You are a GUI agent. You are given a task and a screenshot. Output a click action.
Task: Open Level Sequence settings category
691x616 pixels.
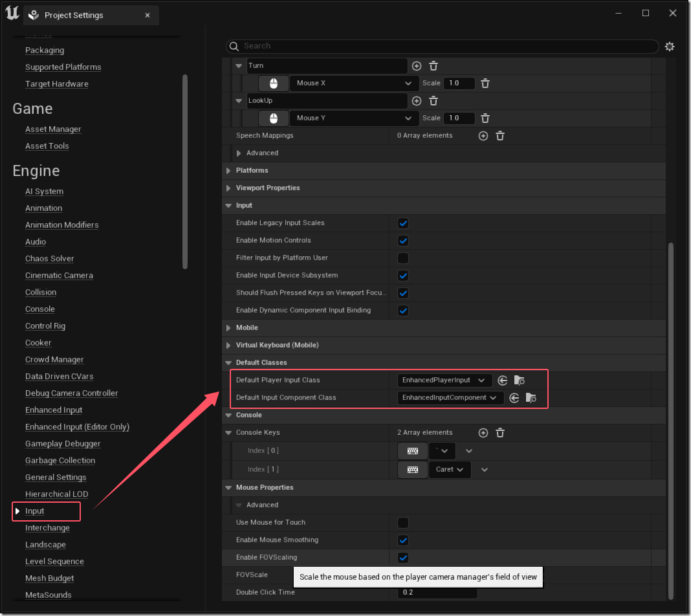click(x=54, y=562)
